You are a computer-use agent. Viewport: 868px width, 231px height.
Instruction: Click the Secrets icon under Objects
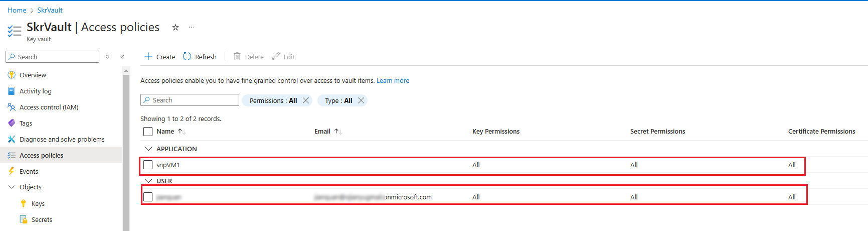pos(24,219)
